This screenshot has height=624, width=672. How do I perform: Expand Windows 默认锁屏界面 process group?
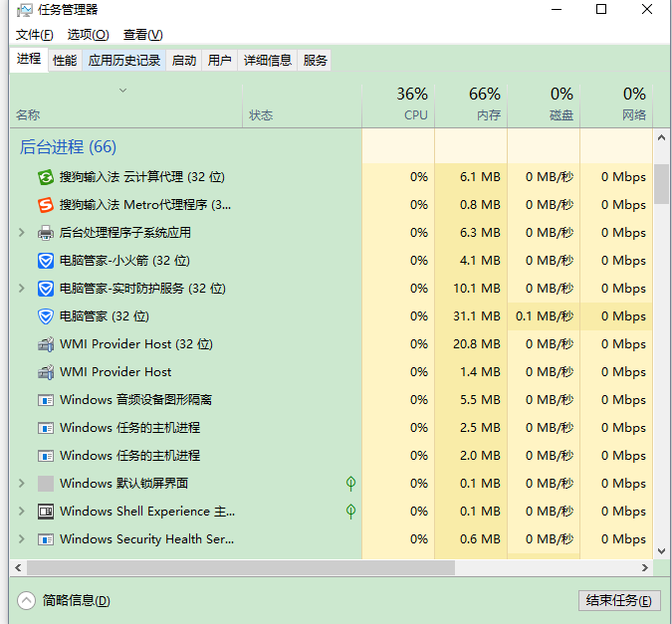click(22, 484)
